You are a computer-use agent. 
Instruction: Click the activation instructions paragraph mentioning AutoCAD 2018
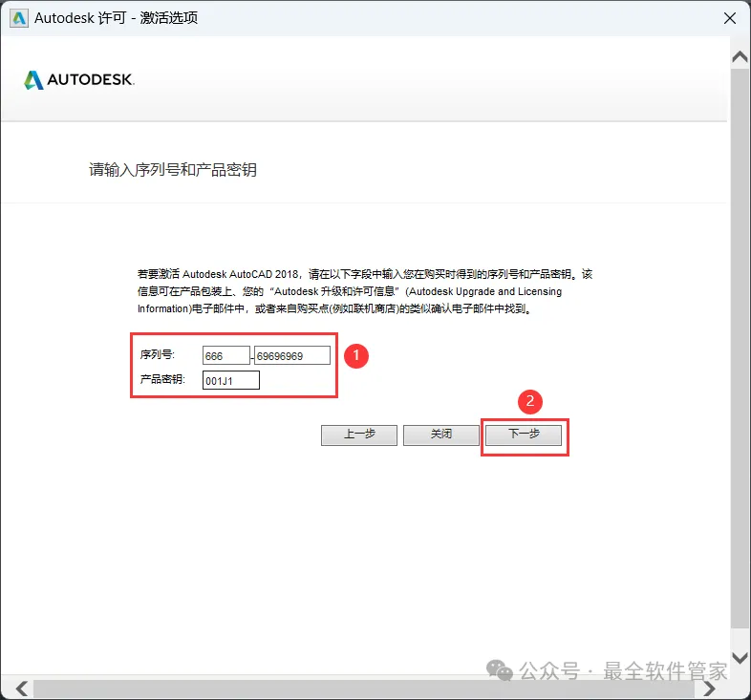[365, 291]
